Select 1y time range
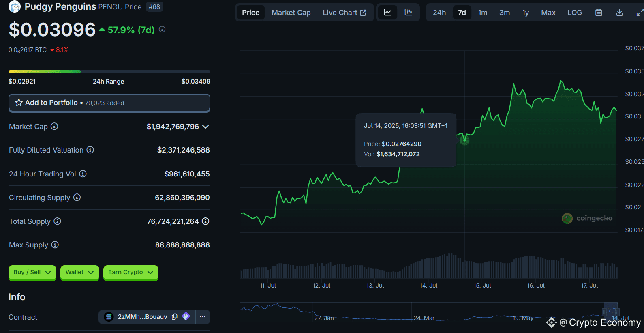The width and height of the screenshot is (644, 333). coord(526,13)
